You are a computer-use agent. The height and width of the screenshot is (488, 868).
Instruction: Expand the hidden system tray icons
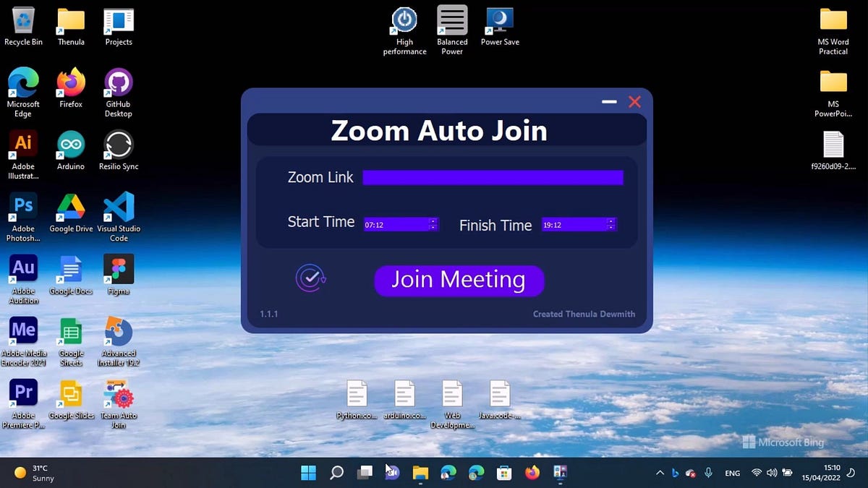[660, 473]
